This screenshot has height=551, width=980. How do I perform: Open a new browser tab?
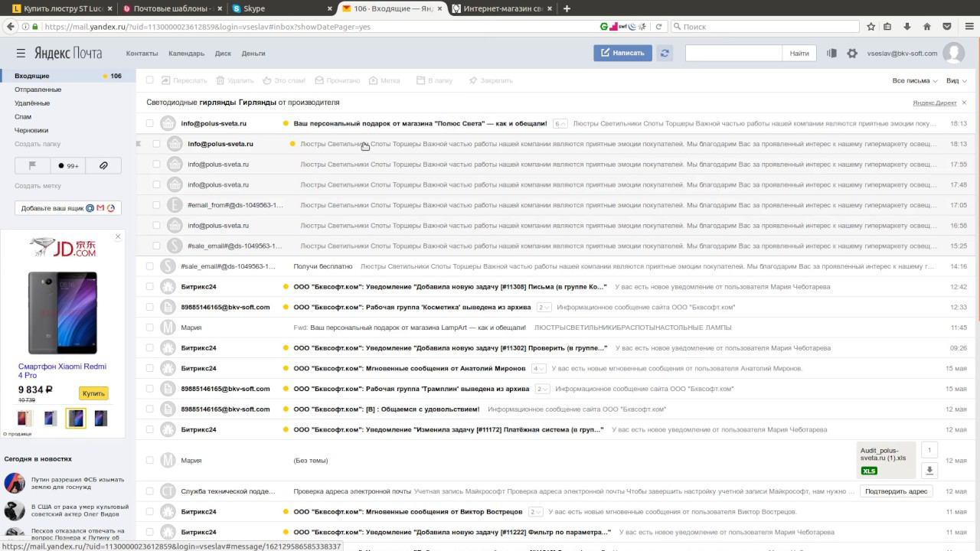(x=567, y=9)
